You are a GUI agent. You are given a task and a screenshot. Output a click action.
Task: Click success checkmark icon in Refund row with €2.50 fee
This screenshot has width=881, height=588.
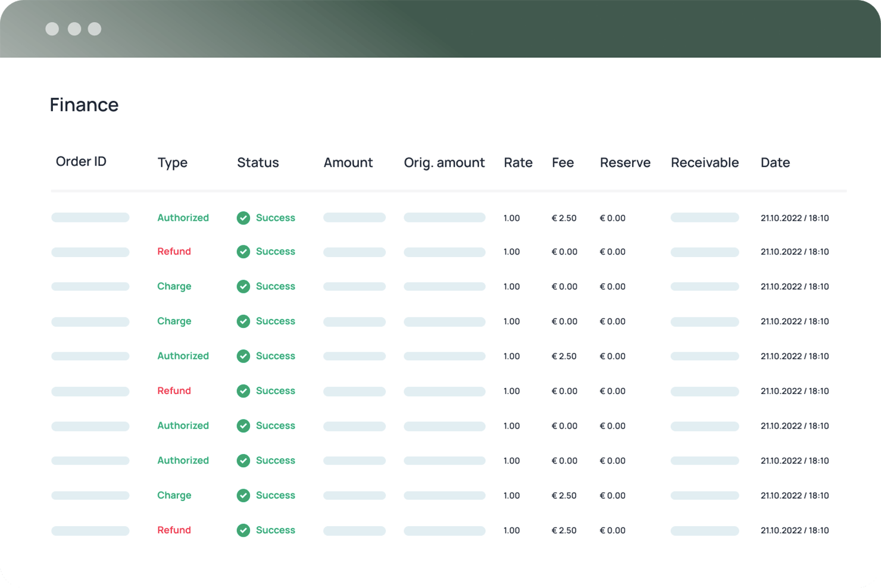click(x=243, y=530)
